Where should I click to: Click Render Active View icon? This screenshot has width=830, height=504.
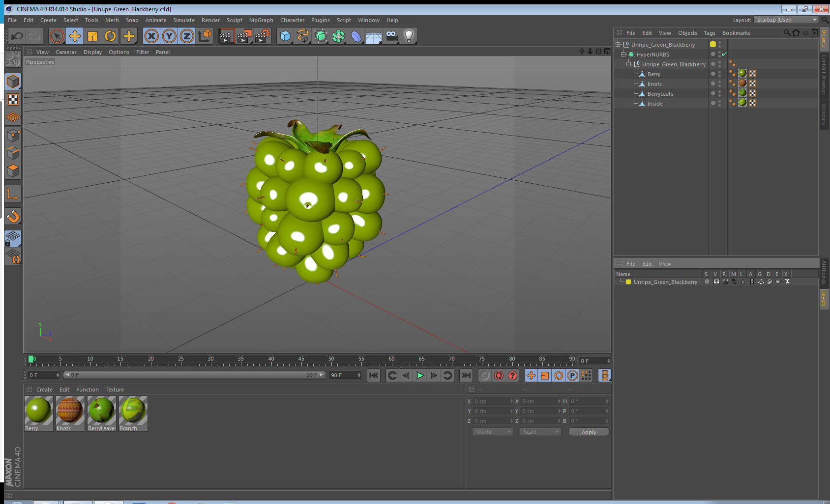tap(226, 36)
